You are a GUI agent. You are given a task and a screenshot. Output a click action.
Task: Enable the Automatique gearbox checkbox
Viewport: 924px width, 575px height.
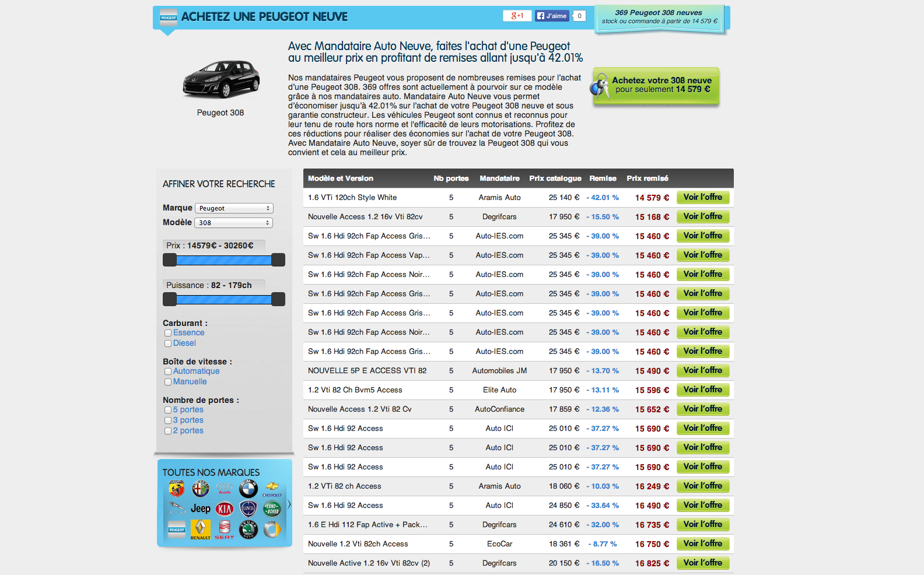168,371
